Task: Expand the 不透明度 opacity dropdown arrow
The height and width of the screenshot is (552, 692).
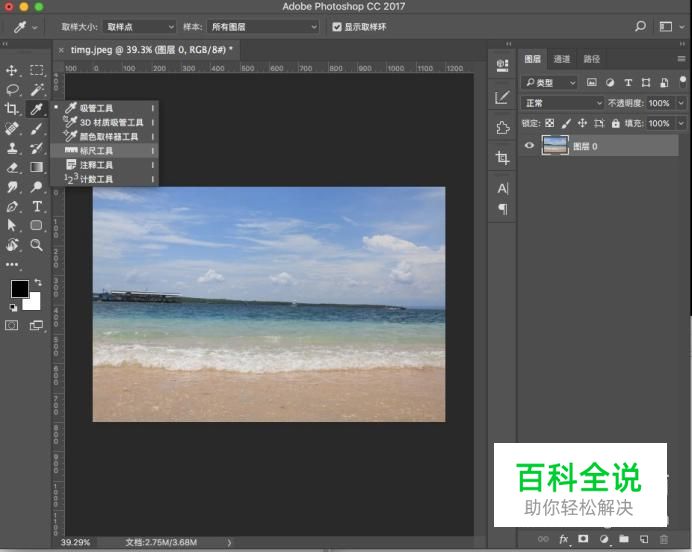Action: click(681, 103)
